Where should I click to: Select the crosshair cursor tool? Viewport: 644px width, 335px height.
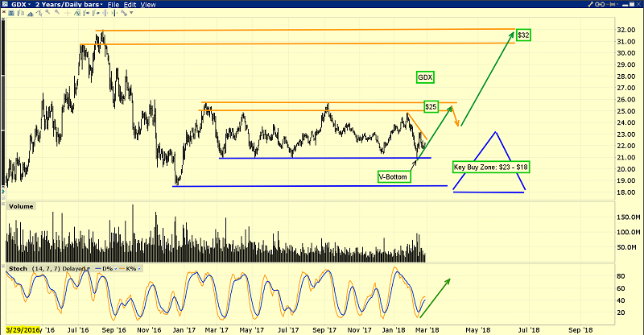point(39,13)
